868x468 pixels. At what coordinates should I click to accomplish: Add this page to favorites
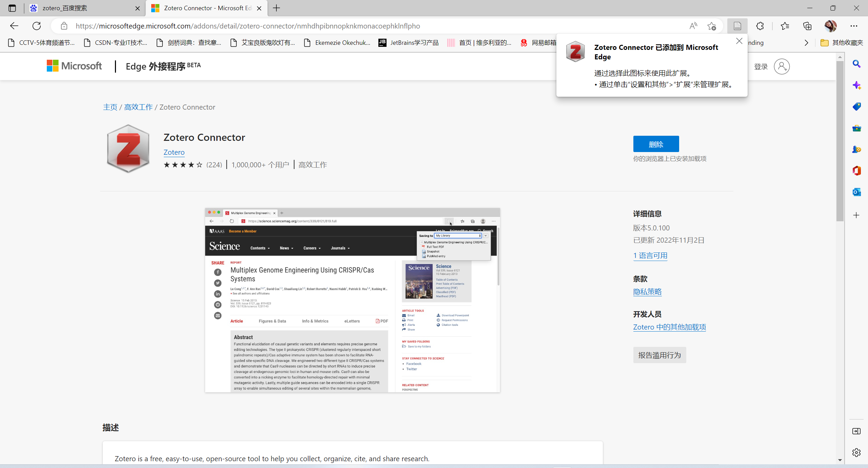coord(712,26)
